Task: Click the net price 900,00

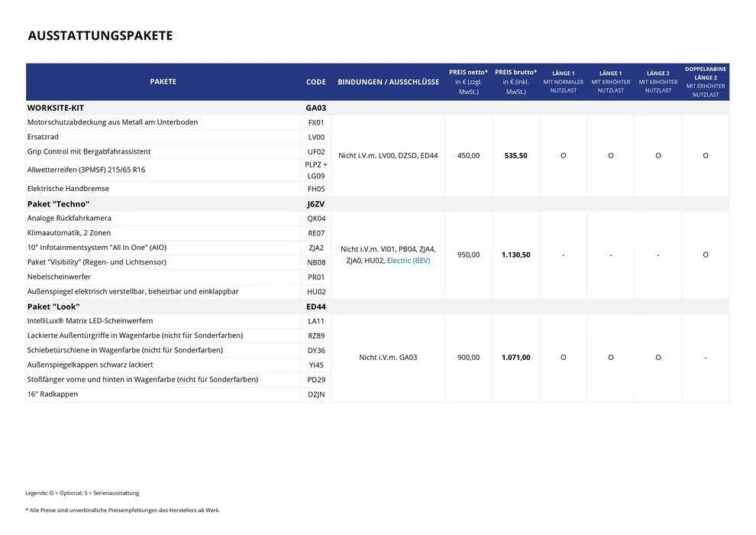Action: pyautogui.click(x=468, y=357)
